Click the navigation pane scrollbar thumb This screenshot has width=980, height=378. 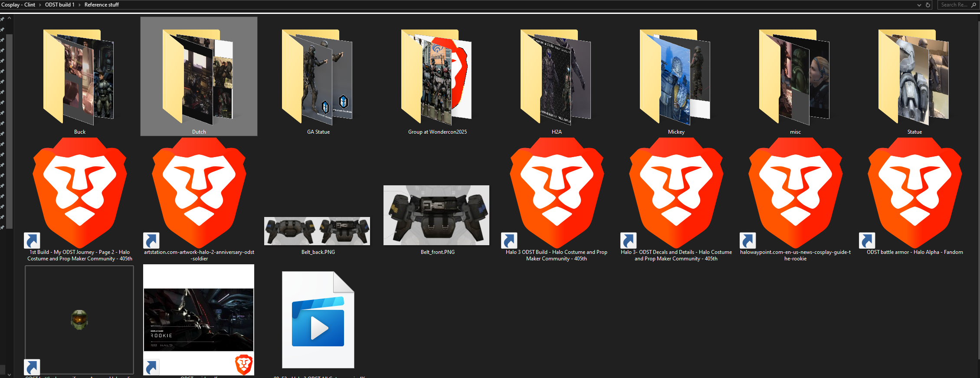pos(9,131)
